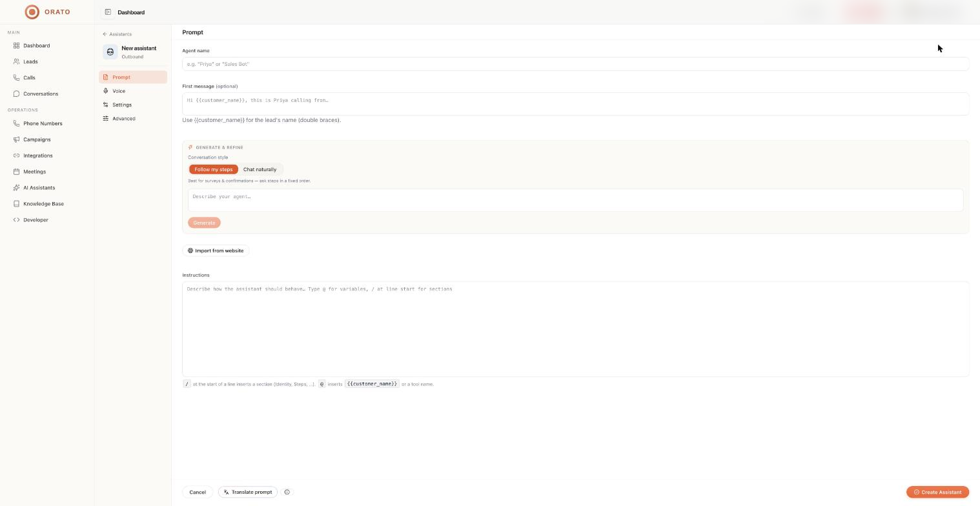Screen dimensions: 980x506
Task: Open the Advanced section tab
Action: tap(133, 119)
